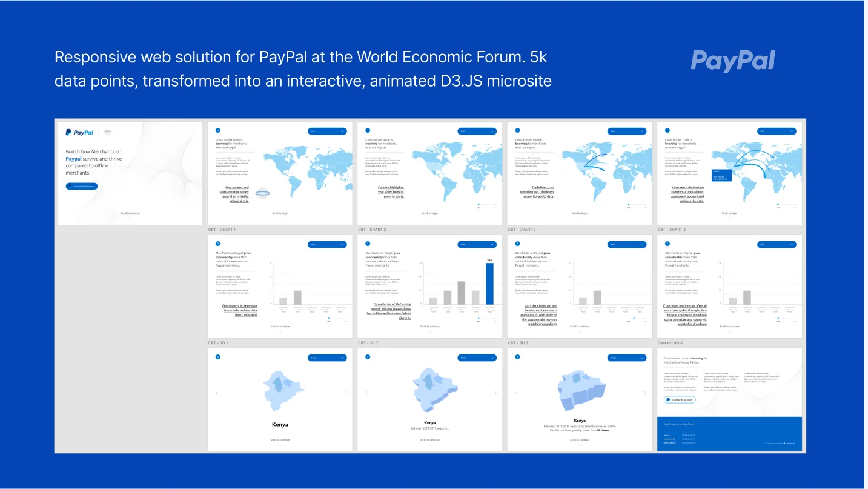This screenshot has width=868, height=489.
Task: Click step badge in 'Country highlights' frame
Action: pyautogui.click(x=368, y=130)
